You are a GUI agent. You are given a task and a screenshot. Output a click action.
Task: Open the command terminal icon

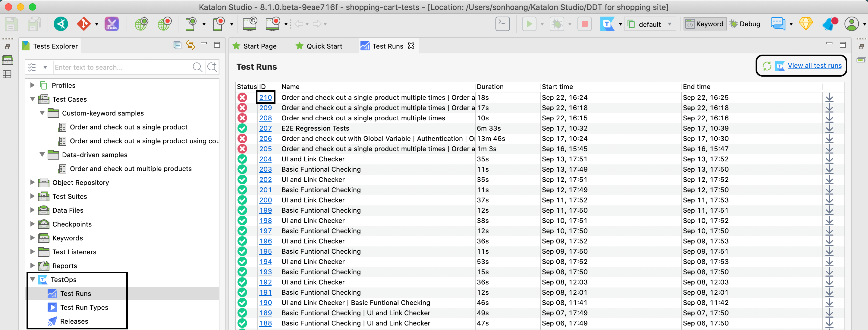coord(502,24)
